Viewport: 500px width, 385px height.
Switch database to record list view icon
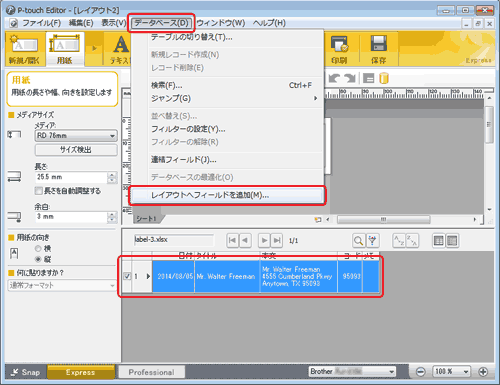point(439,240)
